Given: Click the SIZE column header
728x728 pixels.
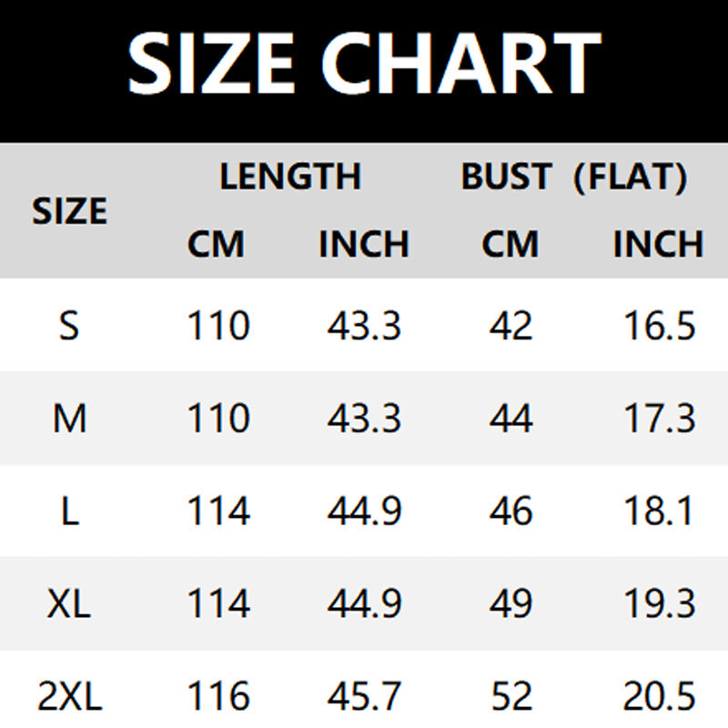Looking at the screenshot, I should [70, 211].
